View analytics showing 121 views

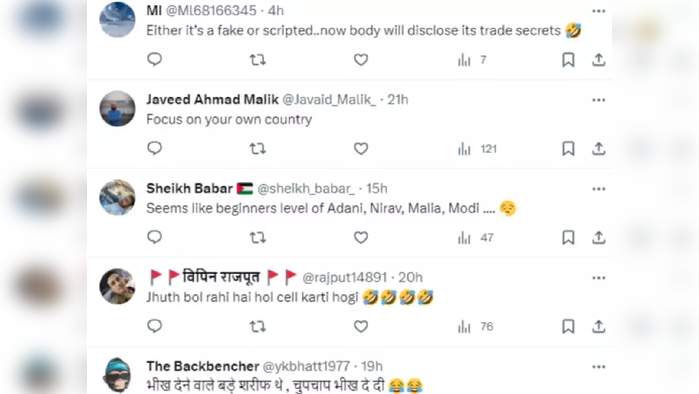tap(477, 148)
